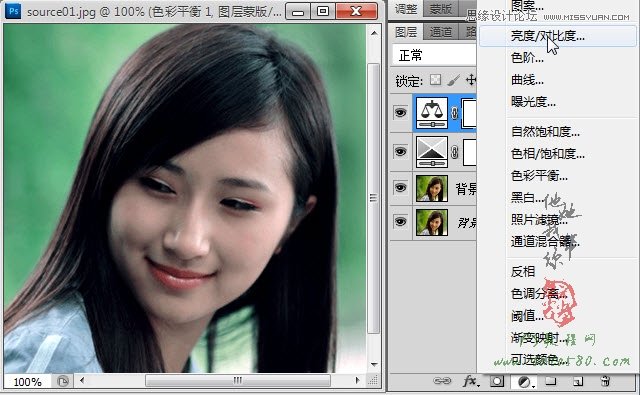The width and height of the screenshot is (640, 395).
Task: Choose 图案... at the top of the menu
Action: [x=527, y=6]
